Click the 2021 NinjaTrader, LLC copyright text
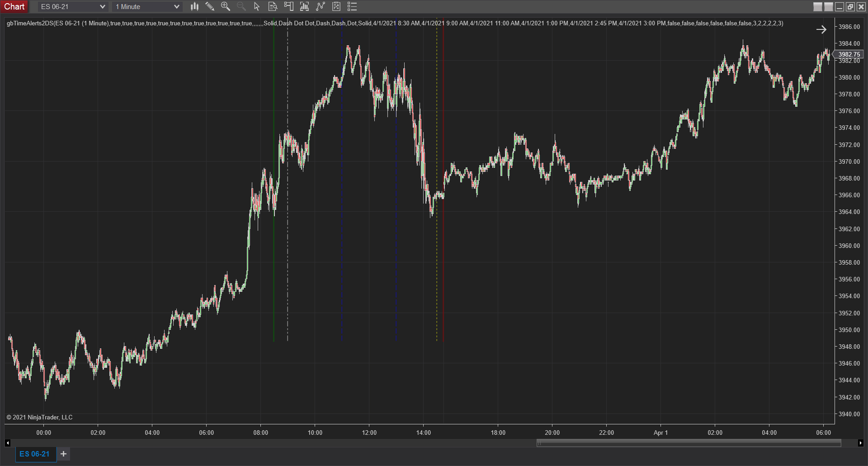The height and width of the screenshot is (466, 868). pos(39,417)
